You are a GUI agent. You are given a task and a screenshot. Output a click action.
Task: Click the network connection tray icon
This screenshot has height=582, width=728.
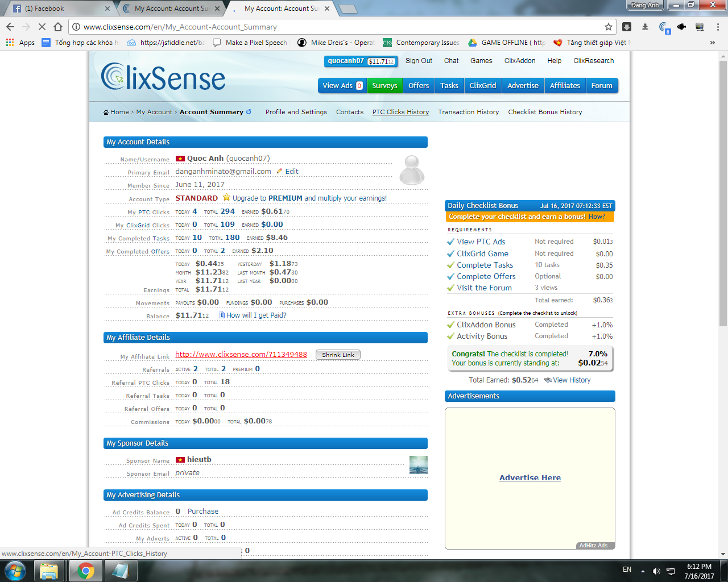tap(671, 571)
